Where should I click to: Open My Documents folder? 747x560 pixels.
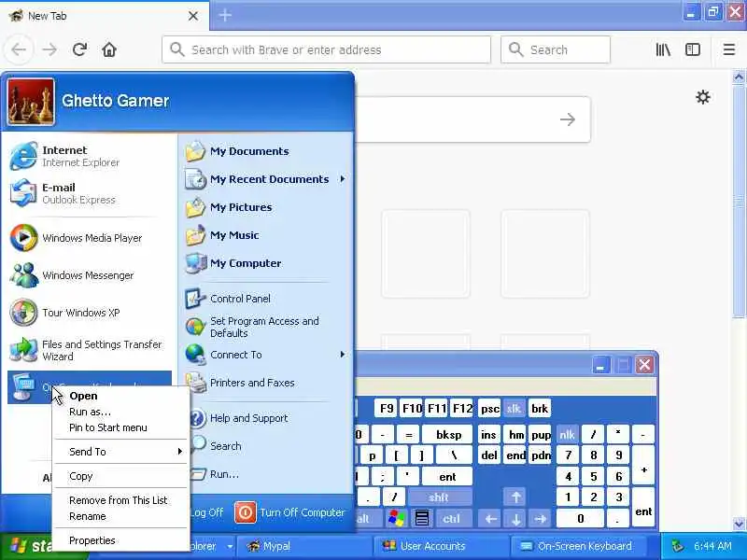[266, 151]
